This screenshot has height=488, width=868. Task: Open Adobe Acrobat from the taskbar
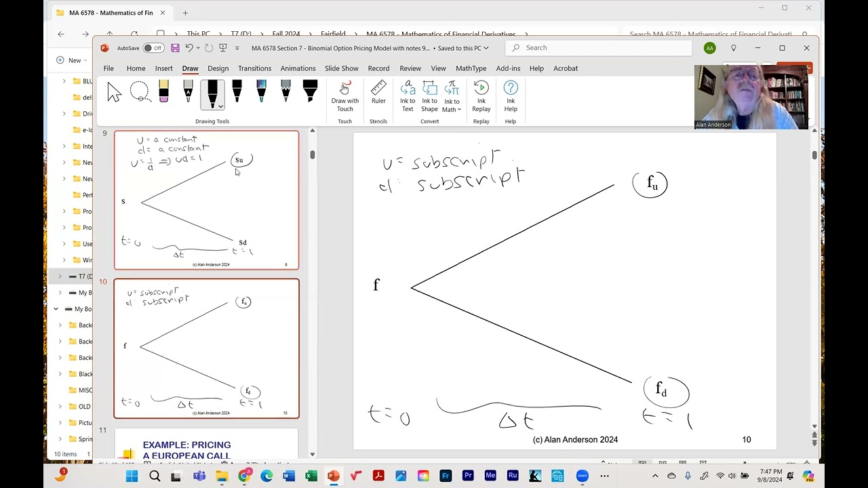point(378,476)
